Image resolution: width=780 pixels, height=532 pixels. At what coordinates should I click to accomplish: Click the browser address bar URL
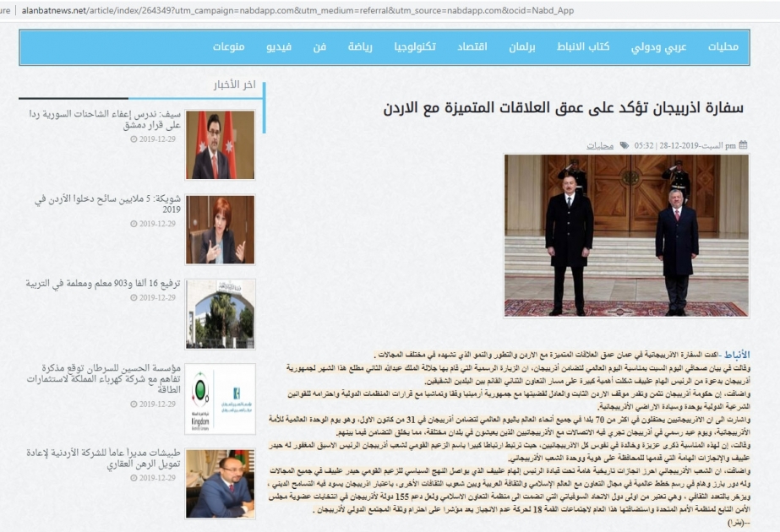297,10
